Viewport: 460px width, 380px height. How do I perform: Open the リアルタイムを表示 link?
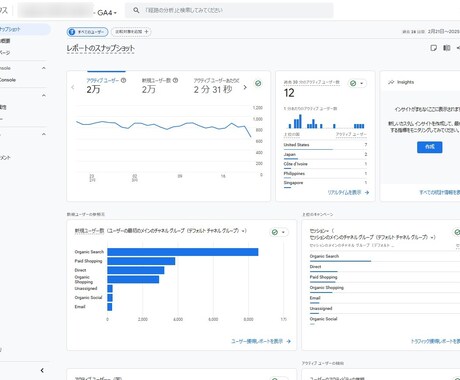(348, 192)
